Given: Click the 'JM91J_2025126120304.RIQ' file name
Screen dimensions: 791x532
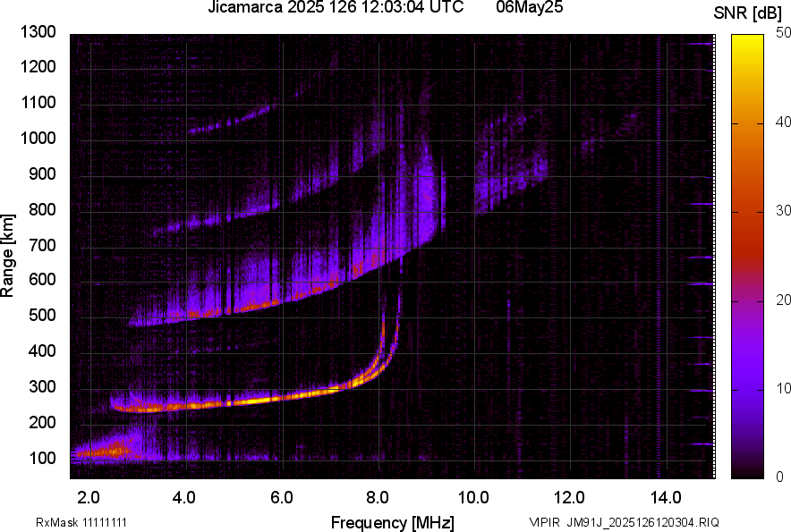Looking at the screenshot, I should pyautogui.click(x=642, y=522).
